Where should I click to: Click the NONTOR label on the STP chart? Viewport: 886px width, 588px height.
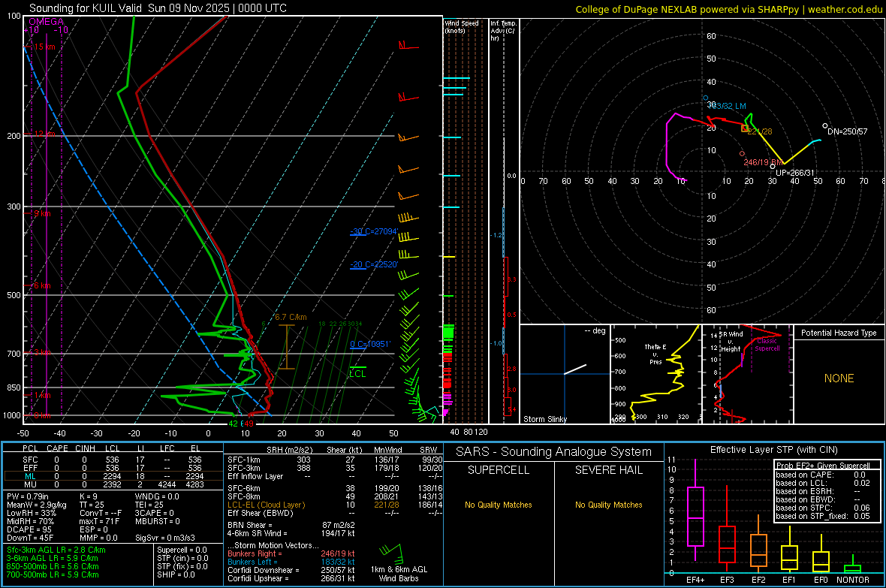tap(853, 580)
